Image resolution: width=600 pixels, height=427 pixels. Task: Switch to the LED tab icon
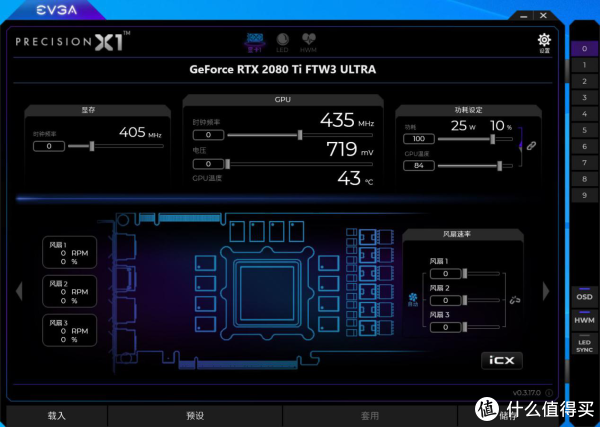(x=282, y=40)
